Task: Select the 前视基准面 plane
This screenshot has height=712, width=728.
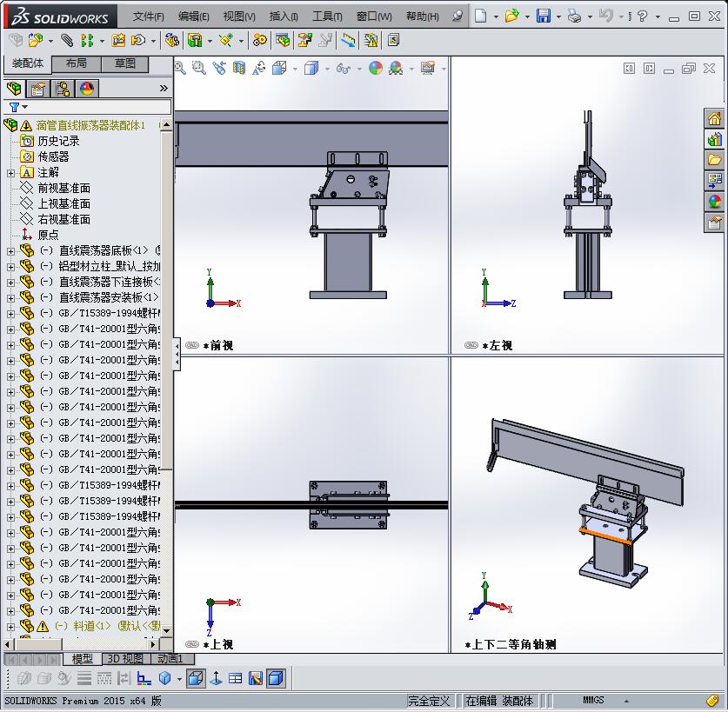Action: (x=64, y=189)
